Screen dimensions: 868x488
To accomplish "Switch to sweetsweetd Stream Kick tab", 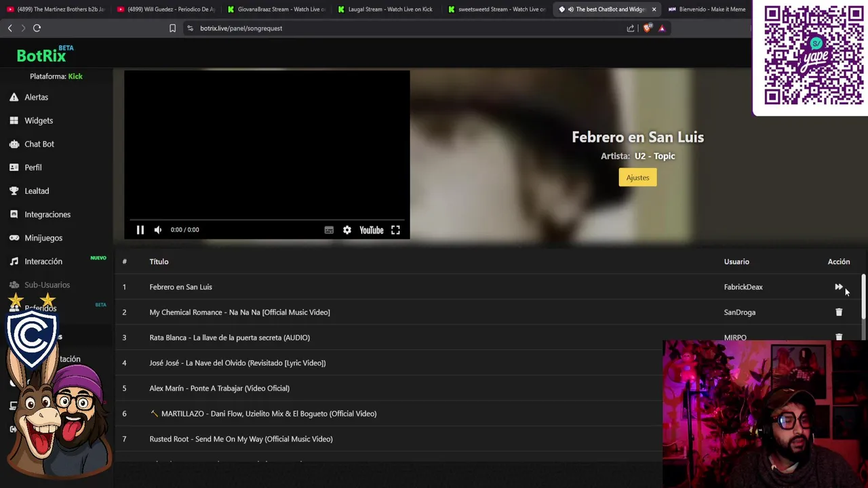I will [496, 9].
